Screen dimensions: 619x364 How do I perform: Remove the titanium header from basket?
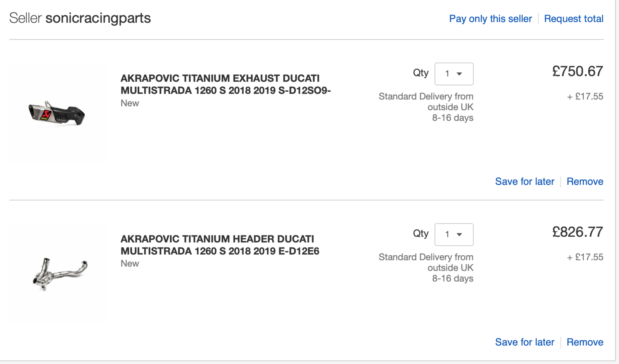click(585, 342)
